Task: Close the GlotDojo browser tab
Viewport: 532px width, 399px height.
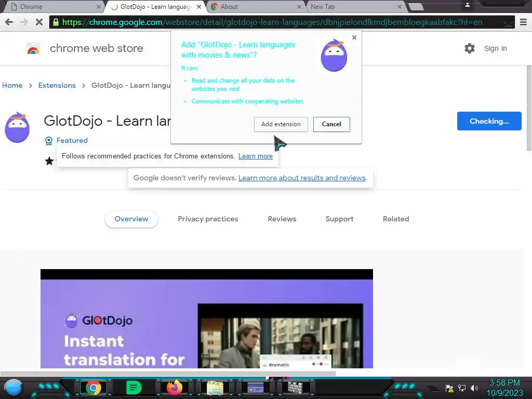Action: coord(199,7)
